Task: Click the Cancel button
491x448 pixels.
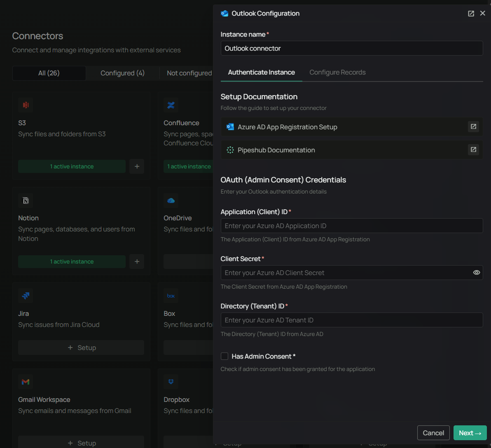Action: coord(433,433)
